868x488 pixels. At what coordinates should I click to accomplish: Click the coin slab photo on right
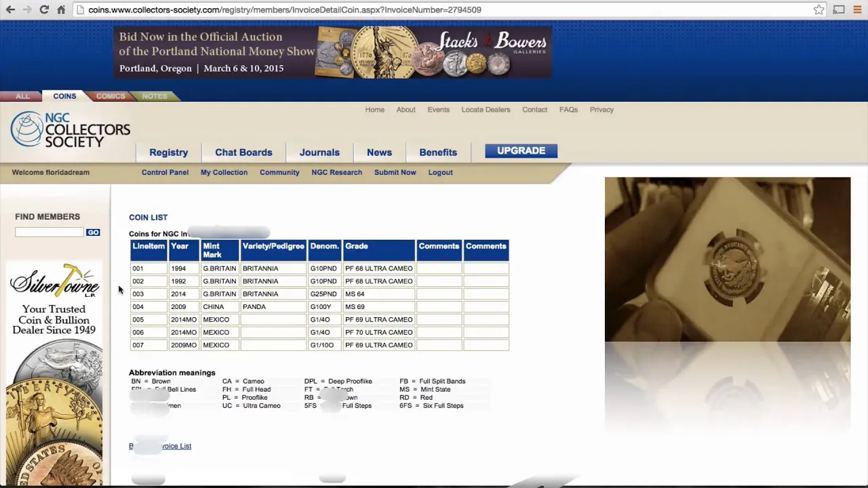[x=727, y=260]
